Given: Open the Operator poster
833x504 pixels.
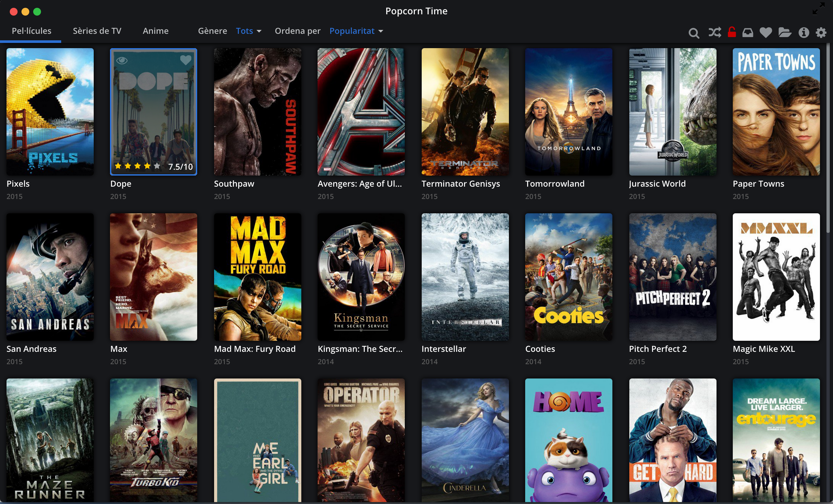Looking at the screenshot, I should pos(361,440).
